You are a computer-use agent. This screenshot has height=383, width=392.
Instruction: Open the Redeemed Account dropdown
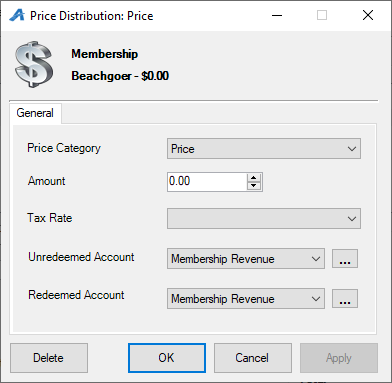(246, 299)
